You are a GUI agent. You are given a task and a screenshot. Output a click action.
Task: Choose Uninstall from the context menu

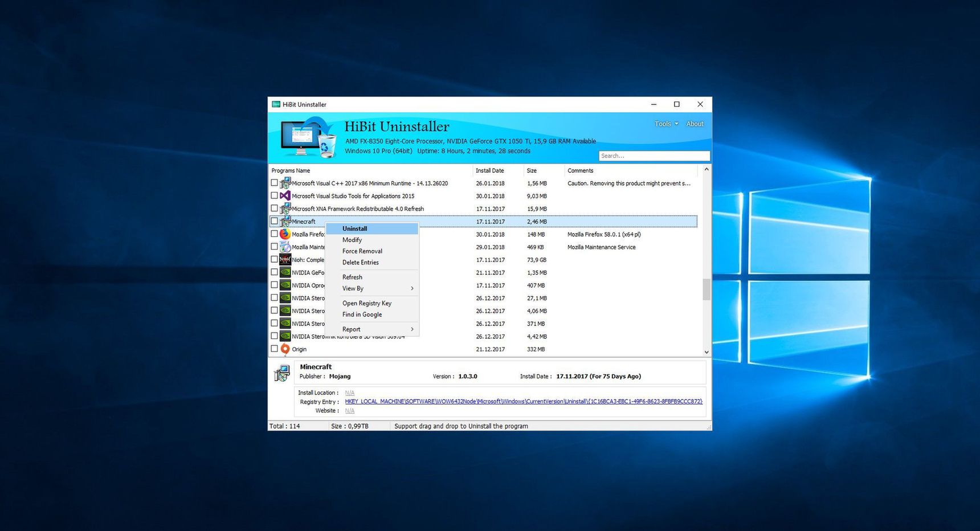click(x=372, y=228)
